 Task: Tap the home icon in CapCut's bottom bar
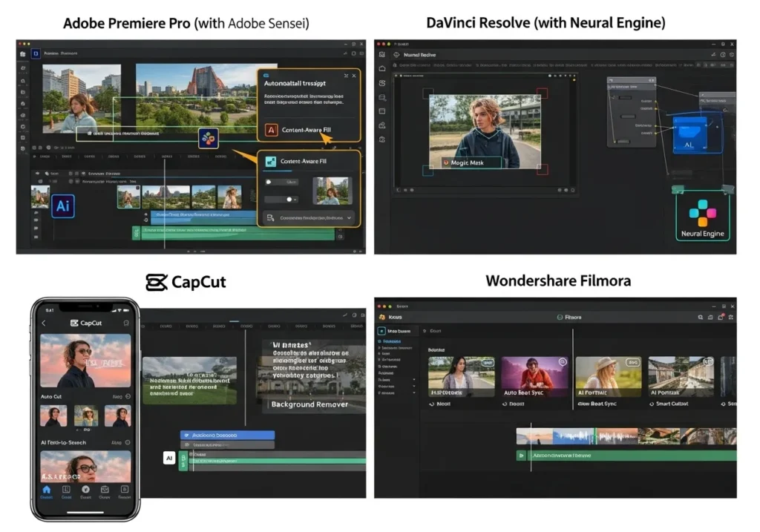click(x=46, y=490)
